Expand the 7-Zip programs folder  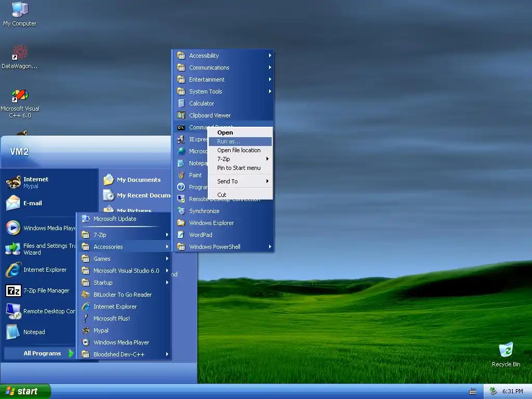coord(124,235)
